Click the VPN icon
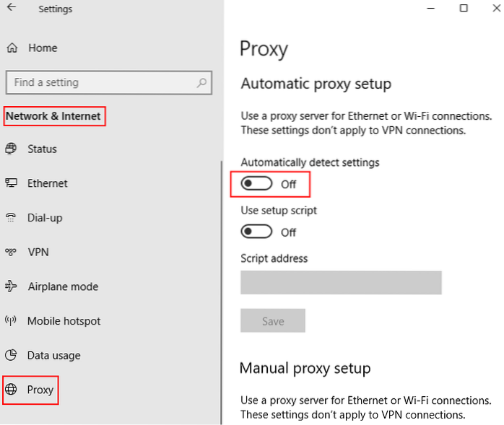The width and height of the screenshot is (504, 425). coord(12,253)
